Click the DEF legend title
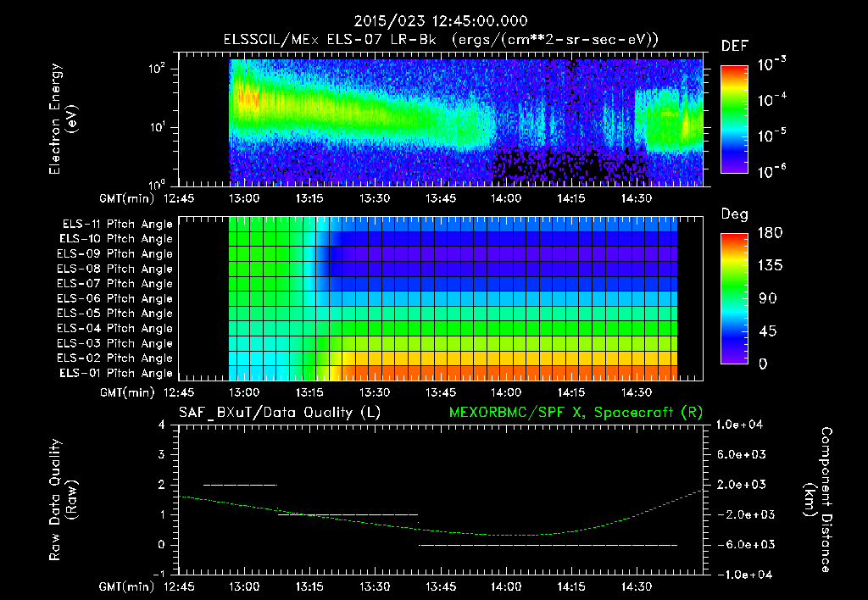 tap(734, 47)
